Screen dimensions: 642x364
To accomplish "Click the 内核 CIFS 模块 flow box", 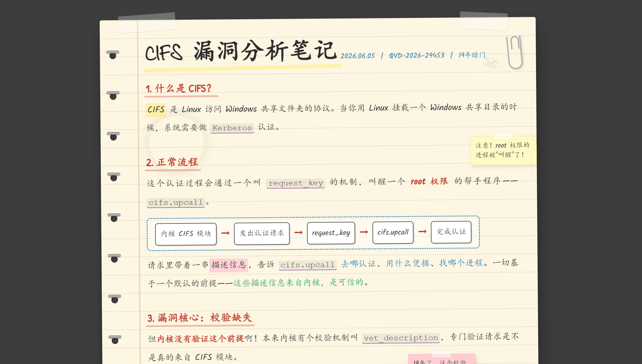I will point(186,234).
